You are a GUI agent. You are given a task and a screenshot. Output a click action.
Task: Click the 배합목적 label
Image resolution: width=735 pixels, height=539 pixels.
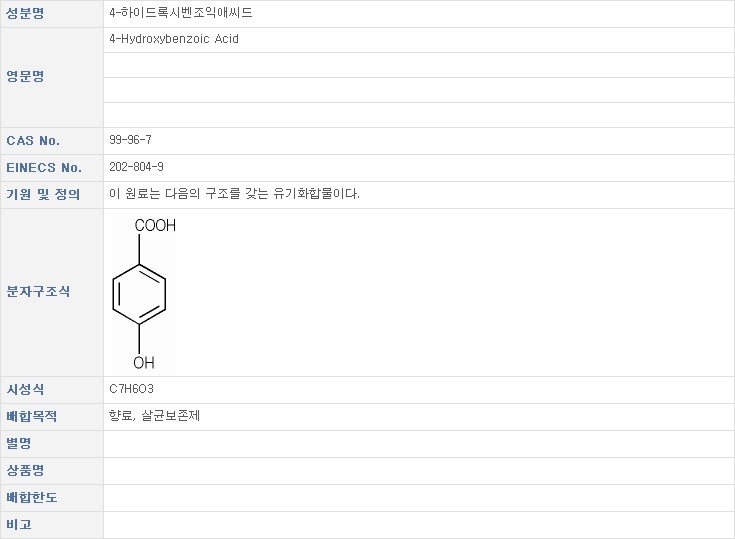(x=32, y=416)
